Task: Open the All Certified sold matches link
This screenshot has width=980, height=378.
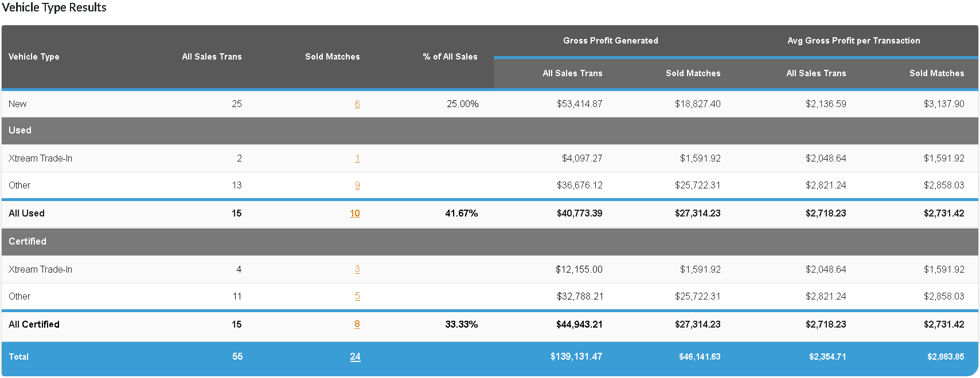Action: click(357, 324)
